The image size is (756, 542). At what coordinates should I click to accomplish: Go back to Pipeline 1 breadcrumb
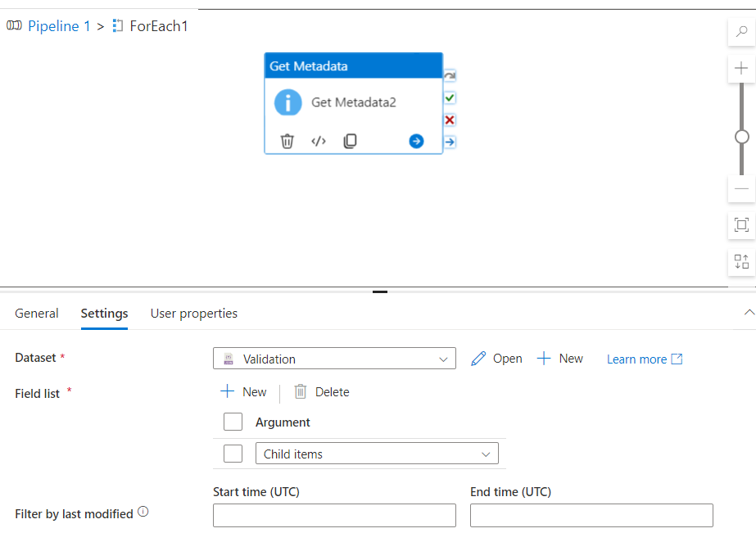tap(59, 26)
